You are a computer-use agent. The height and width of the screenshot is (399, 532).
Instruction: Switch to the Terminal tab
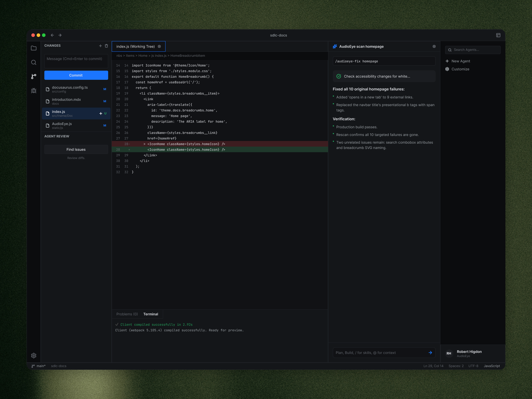pos(151,314)
